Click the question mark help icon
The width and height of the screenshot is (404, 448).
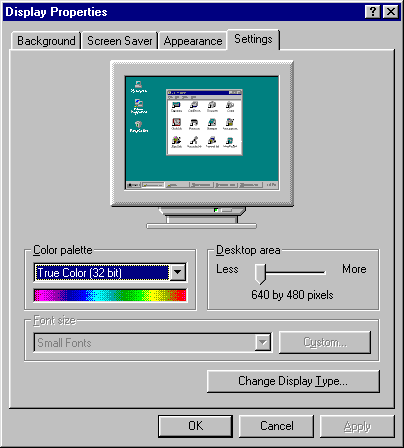(x=373, y=12)
